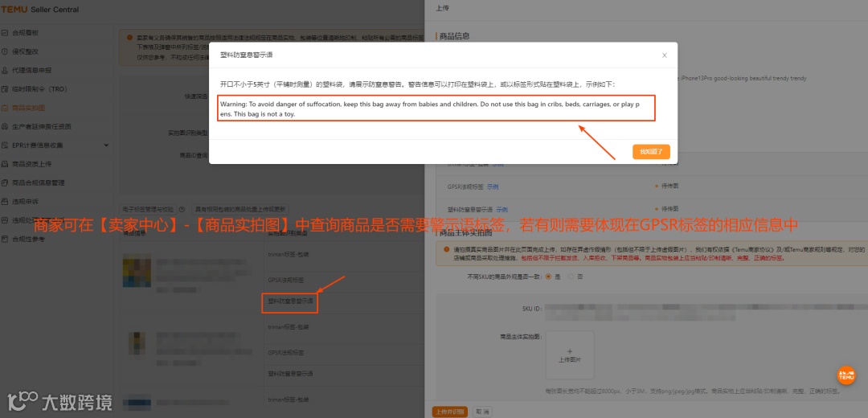Click the 商品合规信息管理 sidebar icon

coord(5,182)
